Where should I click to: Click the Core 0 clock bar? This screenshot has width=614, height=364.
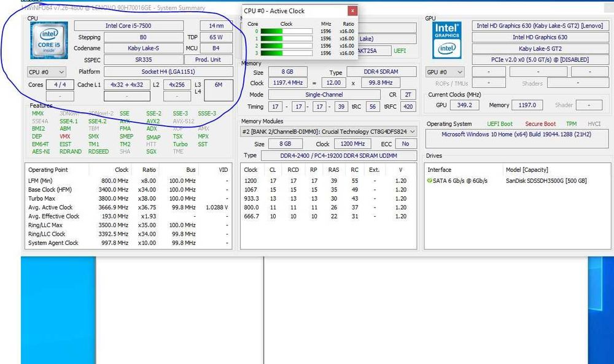[286, 31]
